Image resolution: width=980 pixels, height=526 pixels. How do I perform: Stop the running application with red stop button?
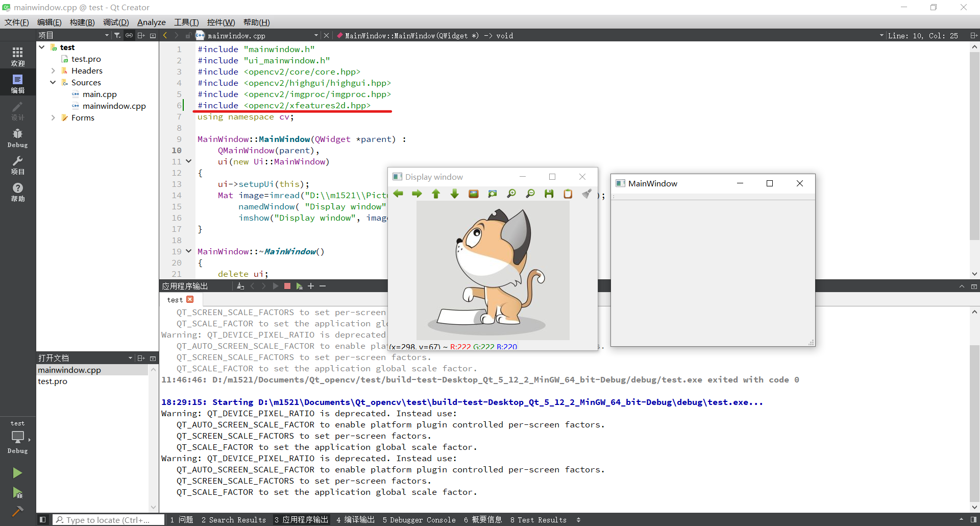click(x=287, y=286)
